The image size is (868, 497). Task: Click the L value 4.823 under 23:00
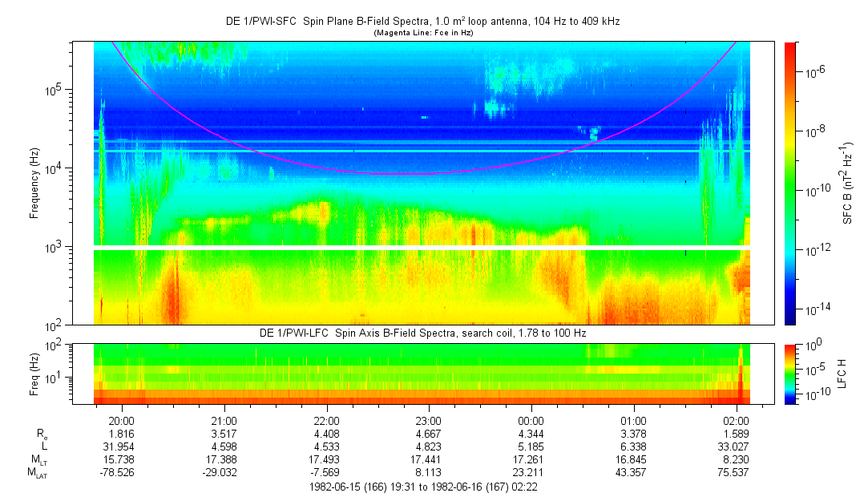click(x=429, y=446)
